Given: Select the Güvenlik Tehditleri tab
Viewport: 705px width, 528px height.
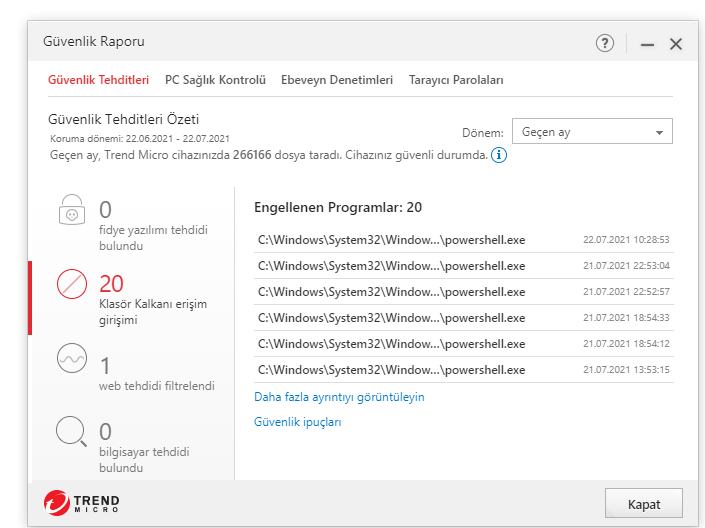Looking at the screenshot, I should pyautogui.click(x=99, y=80).
